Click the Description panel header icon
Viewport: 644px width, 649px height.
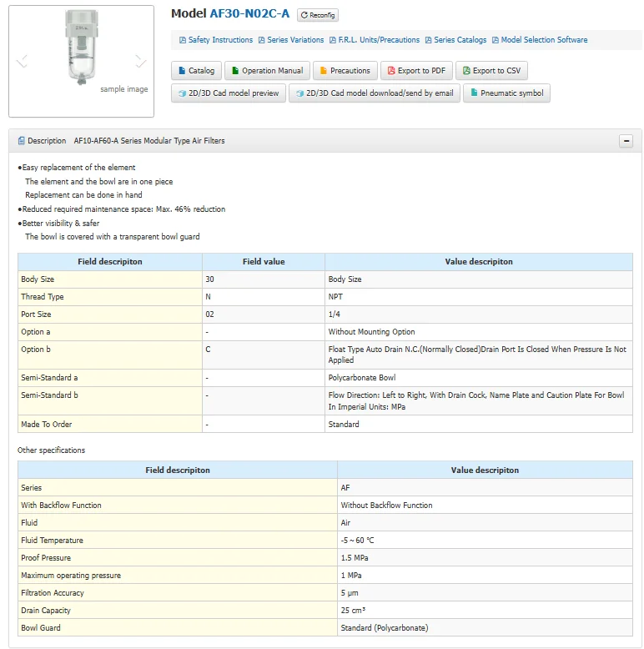(x=21, y=141)
